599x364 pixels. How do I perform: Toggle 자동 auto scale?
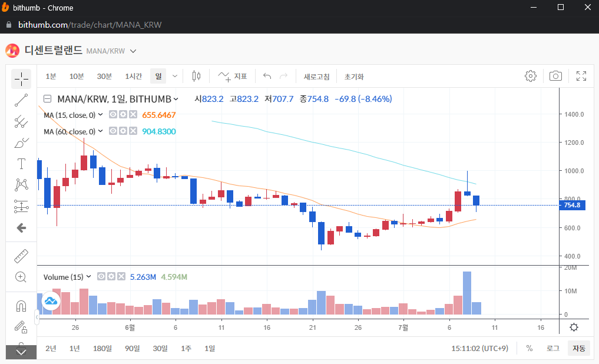point(579,348)
